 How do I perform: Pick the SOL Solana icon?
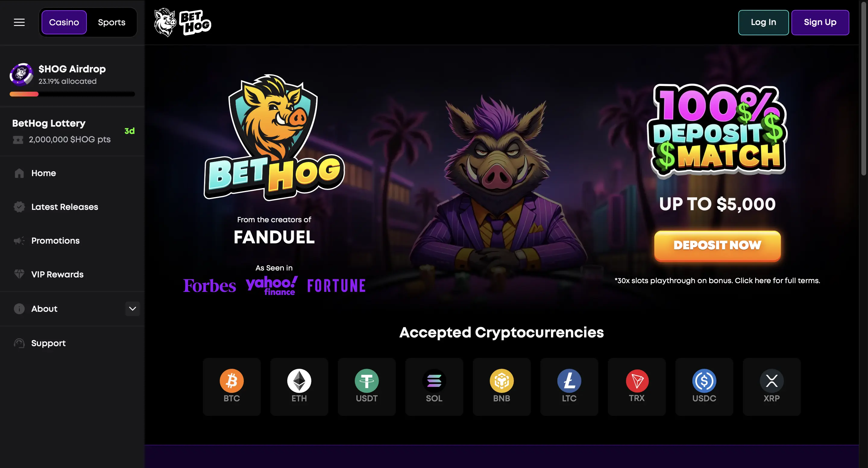[x=434, y=381]
